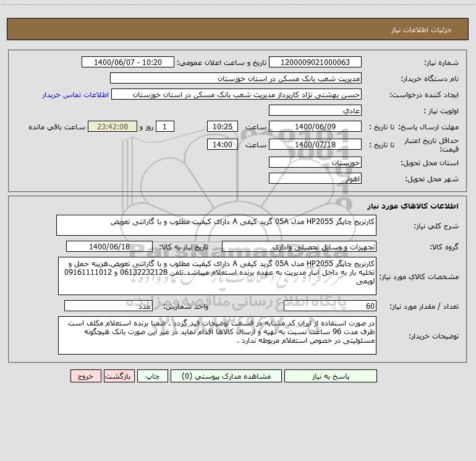Click the response deadline time 10:25
This screenshot has height=461, width=476.
222,126
